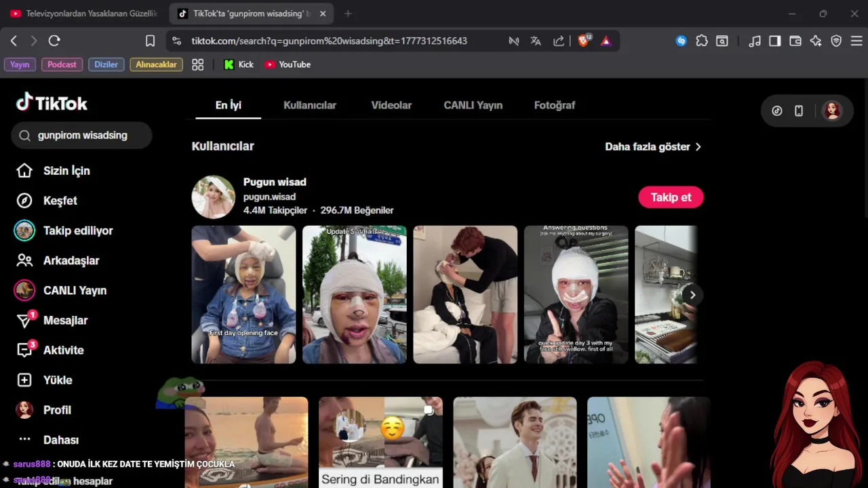Click the TikTok logo
Viewport: 868px width, 488px height.
click(x=52, y=102)
